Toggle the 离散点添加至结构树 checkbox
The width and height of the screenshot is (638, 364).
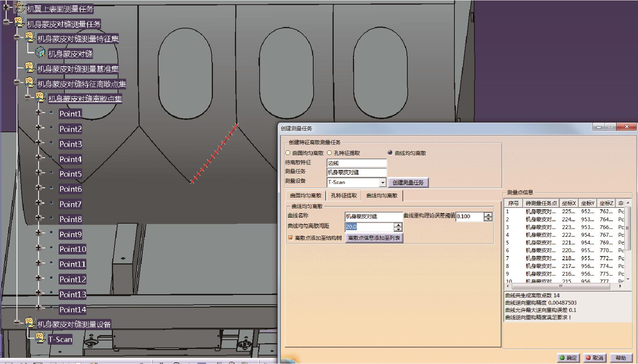pyautogui.click(x=290, y=238)
